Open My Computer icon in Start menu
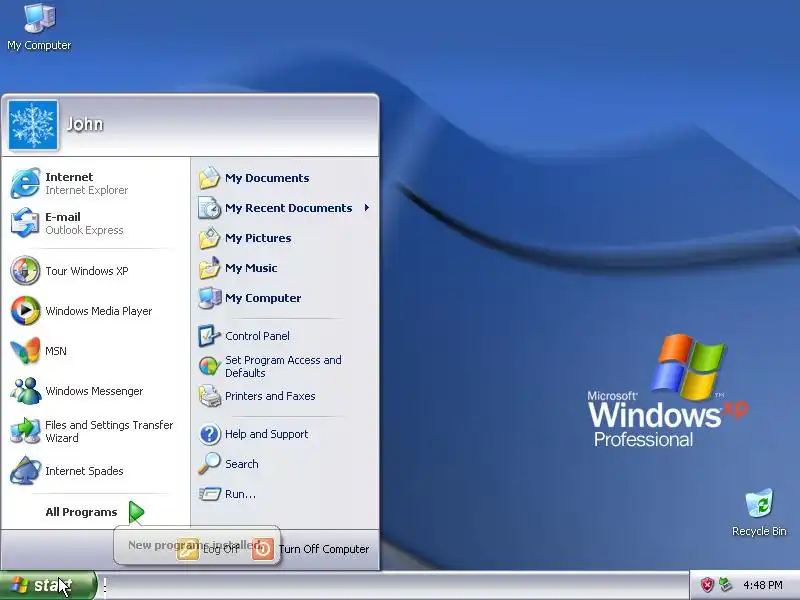 click(209, 298)
